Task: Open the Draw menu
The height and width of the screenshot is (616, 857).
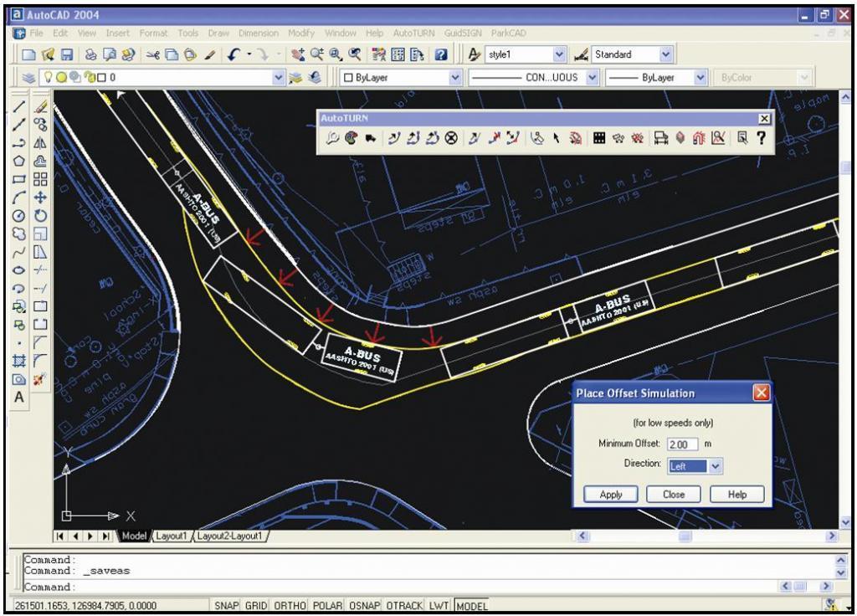Action: click(x=218, y=33)
